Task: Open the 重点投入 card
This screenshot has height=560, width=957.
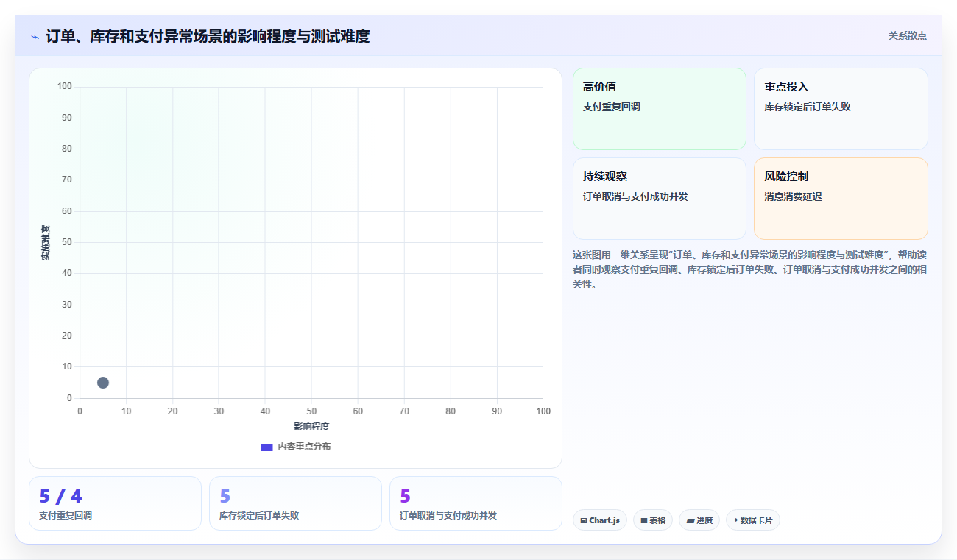Action: pyautogui.click(x=841, y=109)
